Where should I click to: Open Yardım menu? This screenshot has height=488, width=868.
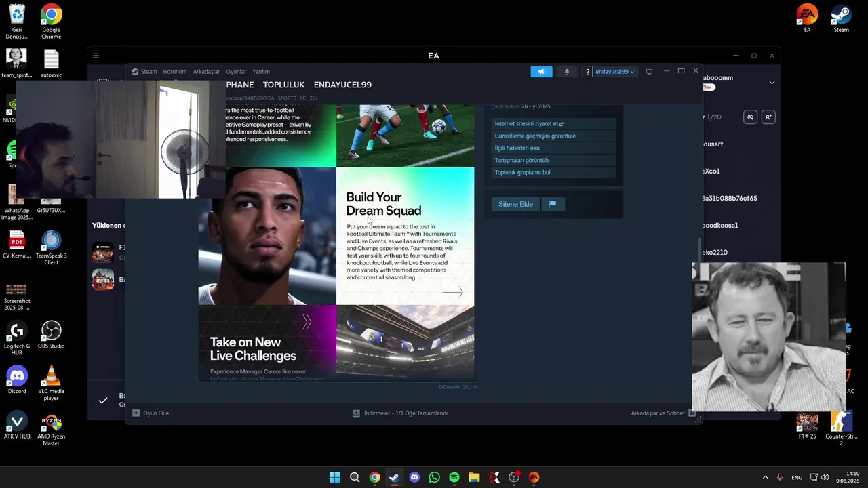pyautogui.click(x=261, y=72)
